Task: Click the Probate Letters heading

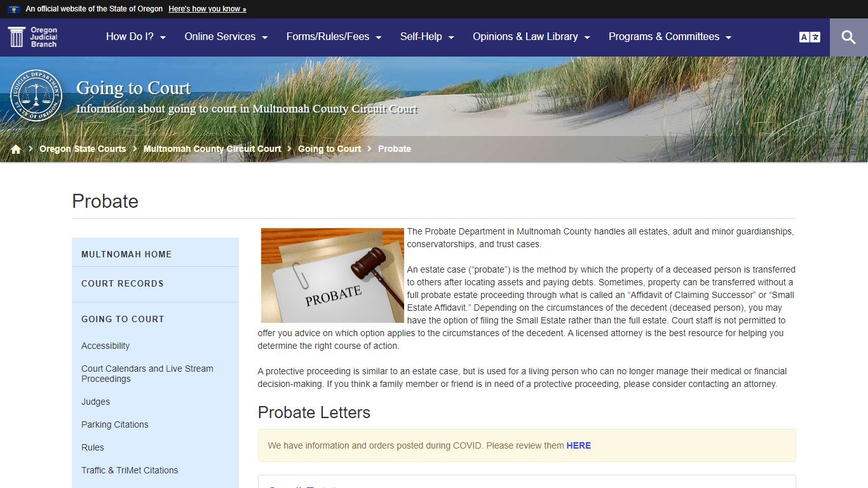Action: pos(314,412)
